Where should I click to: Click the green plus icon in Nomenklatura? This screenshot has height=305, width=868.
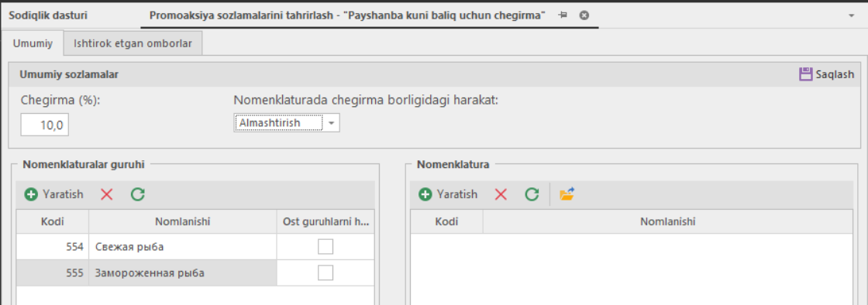(x=425, y=194)
